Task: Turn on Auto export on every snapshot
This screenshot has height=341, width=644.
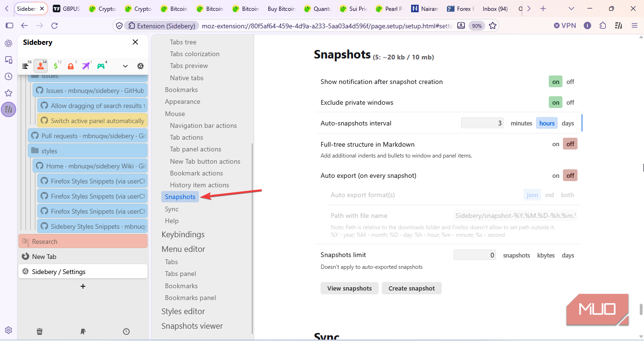Action: tap(556, 175)
